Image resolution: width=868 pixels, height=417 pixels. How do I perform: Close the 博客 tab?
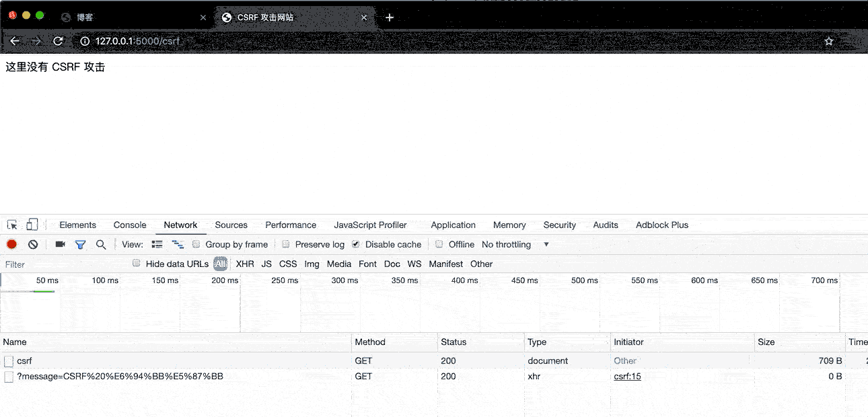(203, 17)
